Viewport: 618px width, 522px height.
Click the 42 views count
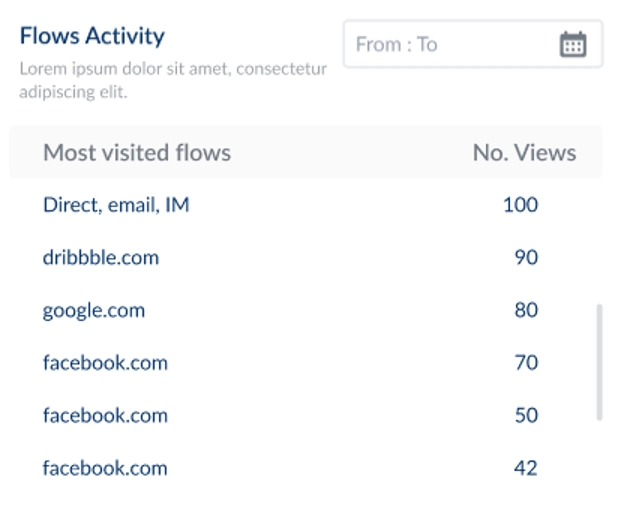pos(526,468)
